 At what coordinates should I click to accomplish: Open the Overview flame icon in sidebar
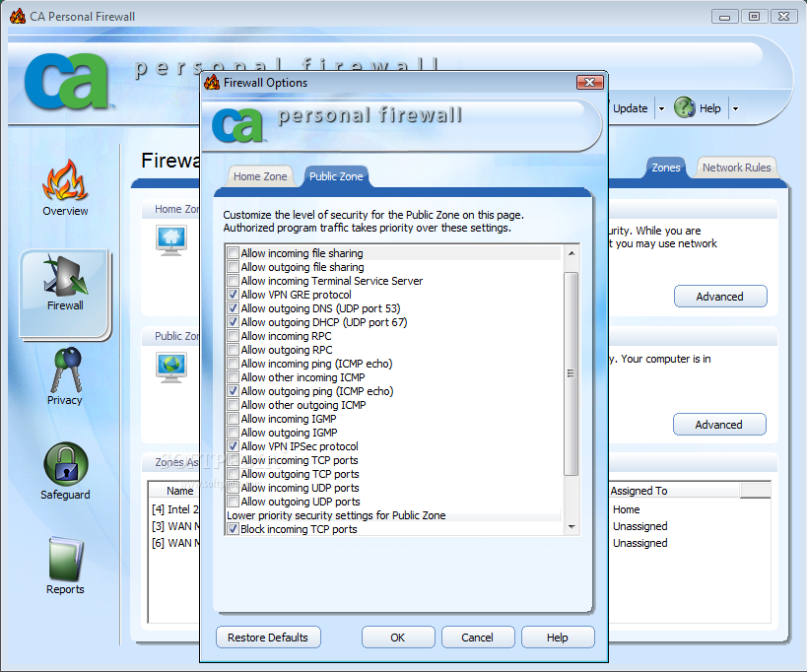(65, 180)
